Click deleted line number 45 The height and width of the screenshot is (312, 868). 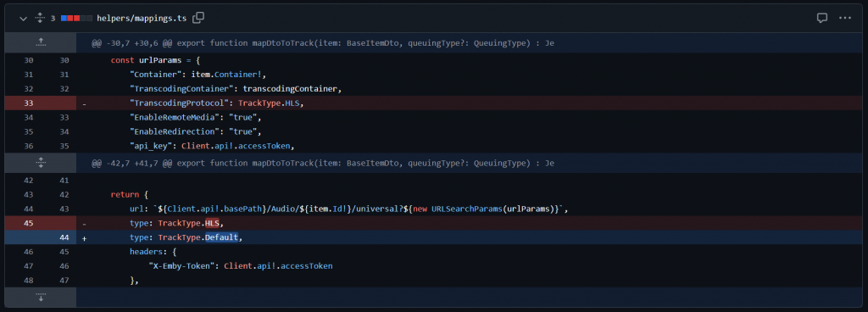(x=29, y=223)
